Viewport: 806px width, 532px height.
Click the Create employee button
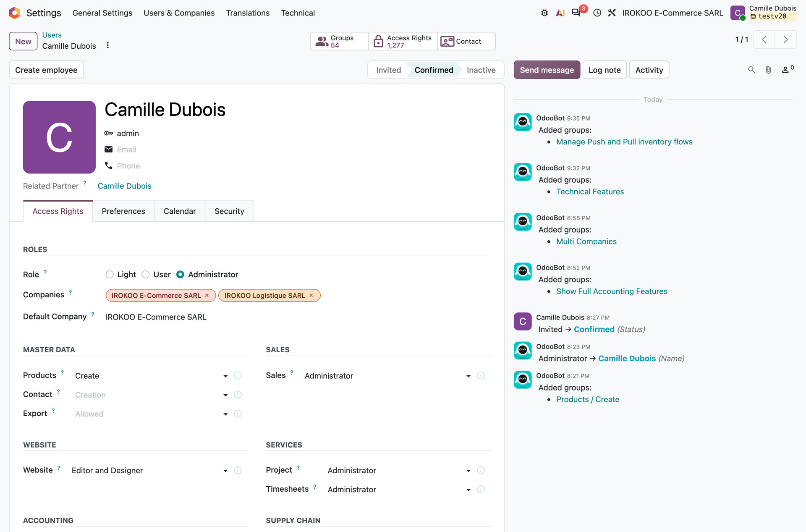tap(46, 70)
